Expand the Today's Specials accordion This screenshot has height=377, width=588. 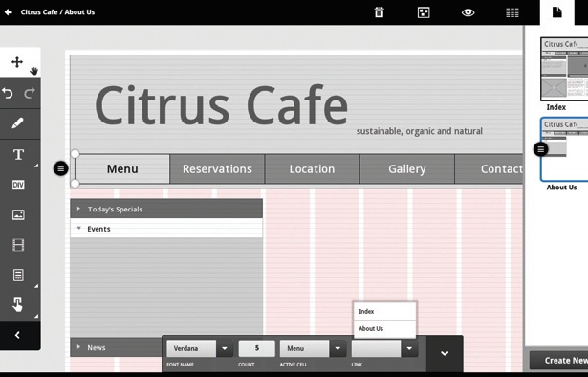(166, 209)
